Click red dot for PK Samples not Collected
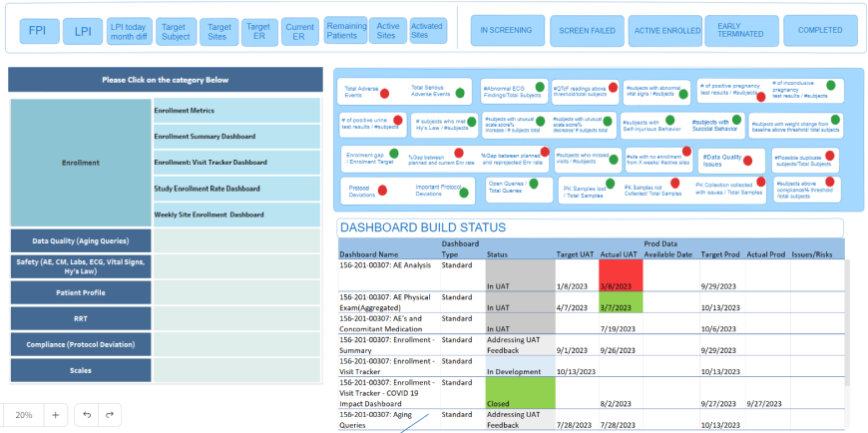The height and width of the screenshot is (433, 868). [674, 183]
